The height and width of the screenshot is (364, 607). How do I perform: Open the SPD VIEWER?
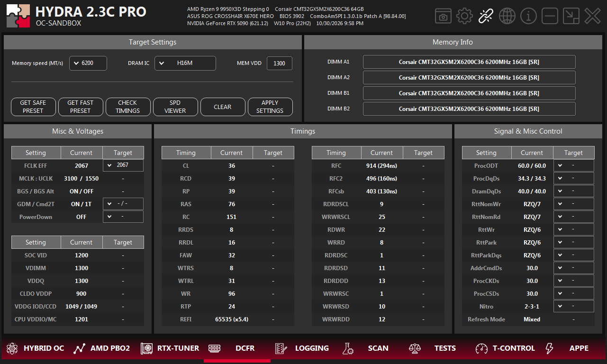(x=175, y=107)
